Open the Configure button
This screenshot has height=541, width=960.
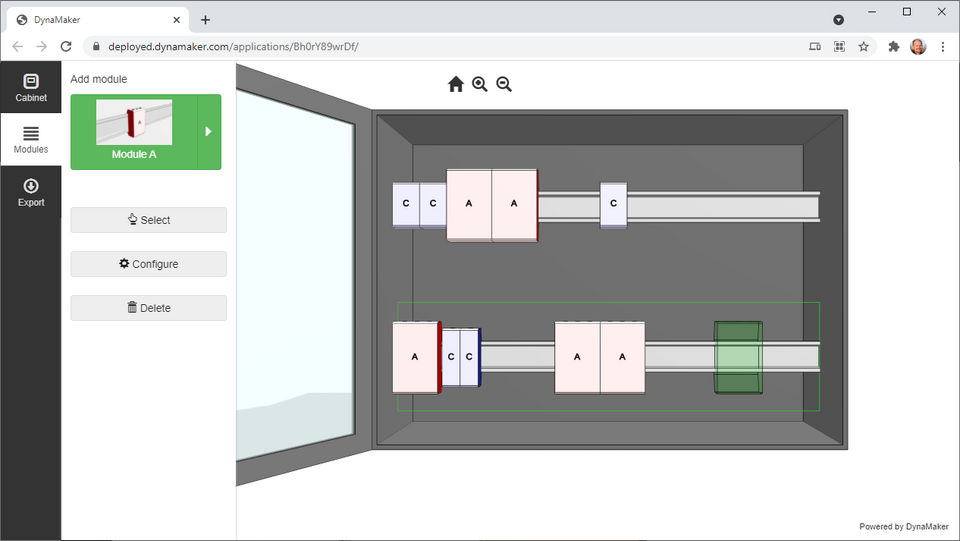(x=149, y=264)
